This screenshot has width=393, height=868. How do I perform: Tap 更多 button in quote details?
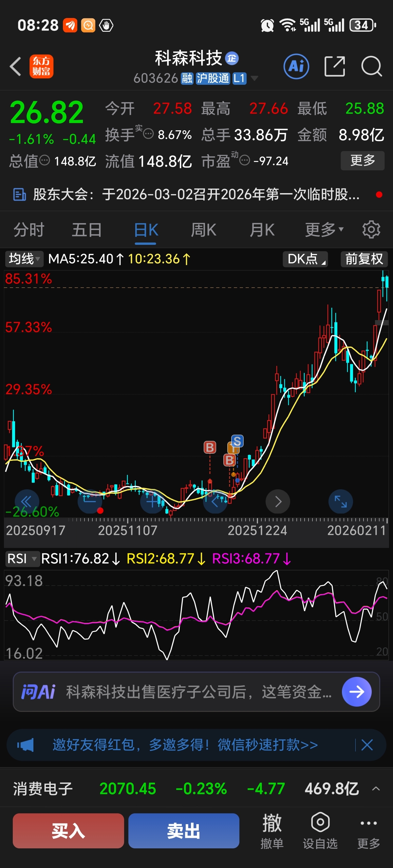pyautogui.click(x=363, y=160)
